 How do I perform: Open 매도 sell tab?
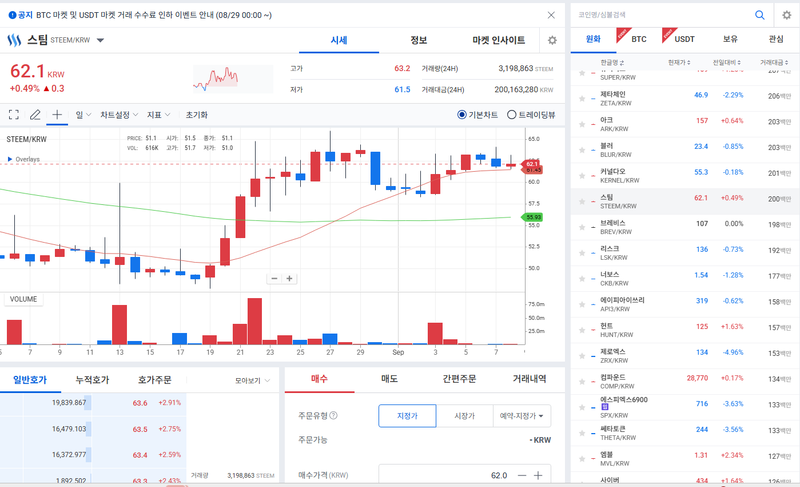389,379
